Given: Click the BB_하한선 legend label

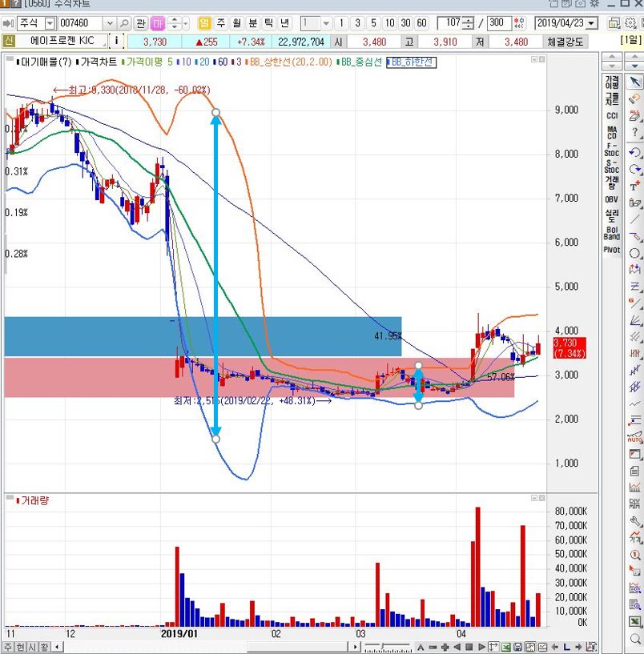Looking at the screenshot, I should pyautogui.click(x=411, y=62).
